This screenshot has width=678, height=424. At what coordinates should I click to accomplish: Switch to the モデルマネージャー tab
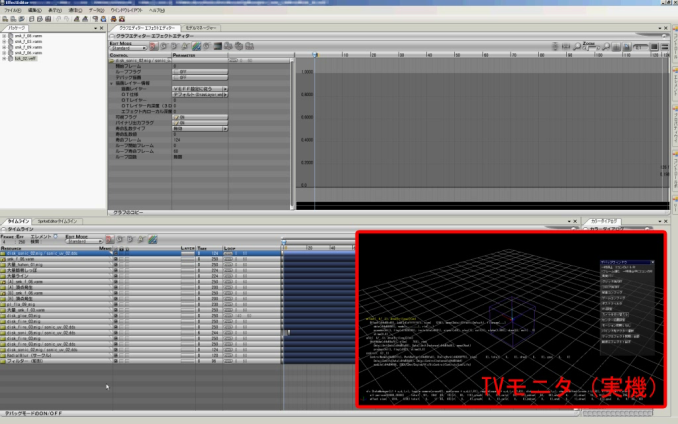pyautogui.click(x=197, y=29)
